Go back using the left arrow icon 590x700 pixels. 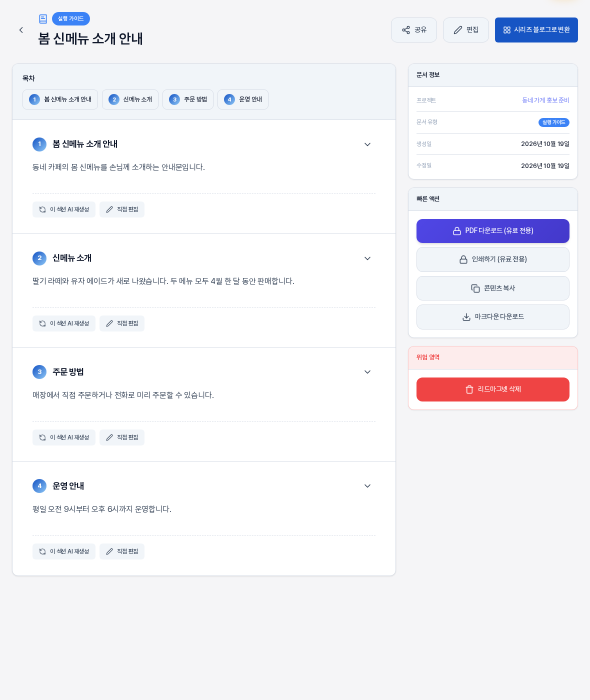(x=21, y=30)
